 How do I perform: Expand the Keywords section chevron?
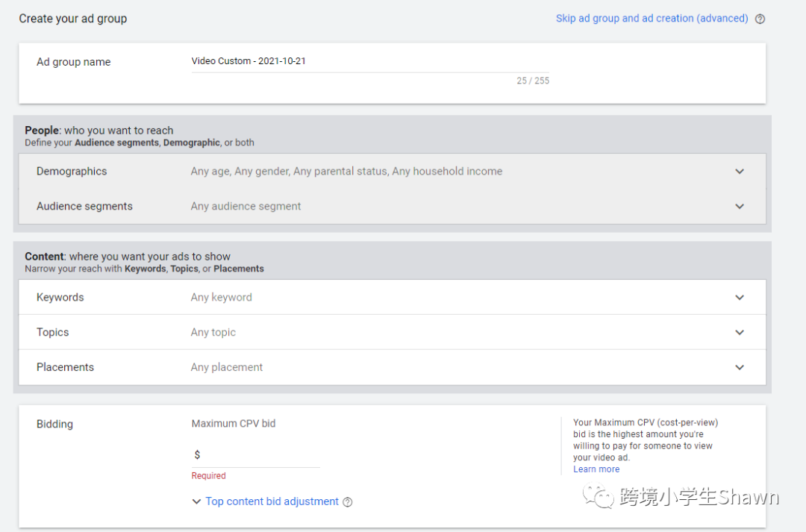740,298
